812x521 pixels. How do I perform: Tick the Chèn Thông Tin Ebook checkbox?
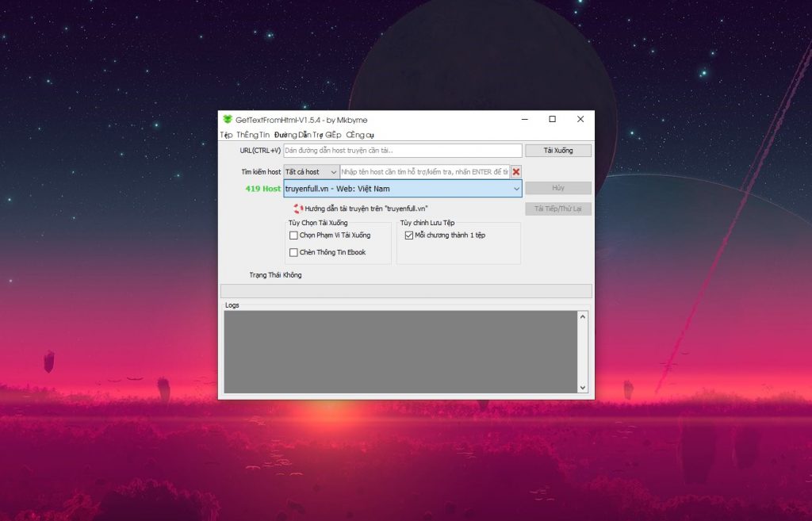(x=293, y=253)
